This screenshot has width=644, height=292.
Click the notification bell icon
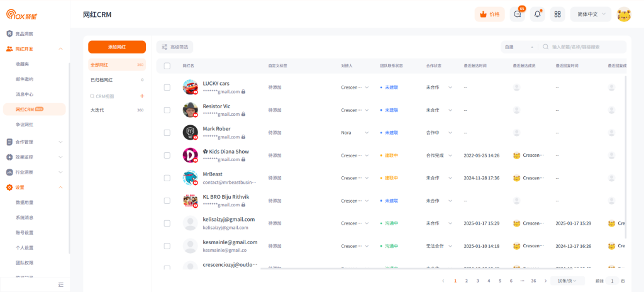(537, 14)
